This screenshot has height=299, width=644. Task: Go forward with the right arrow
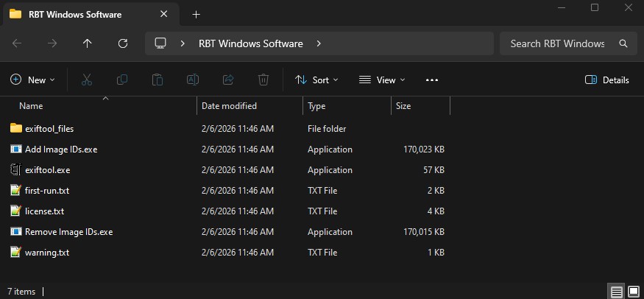point(52,43)
